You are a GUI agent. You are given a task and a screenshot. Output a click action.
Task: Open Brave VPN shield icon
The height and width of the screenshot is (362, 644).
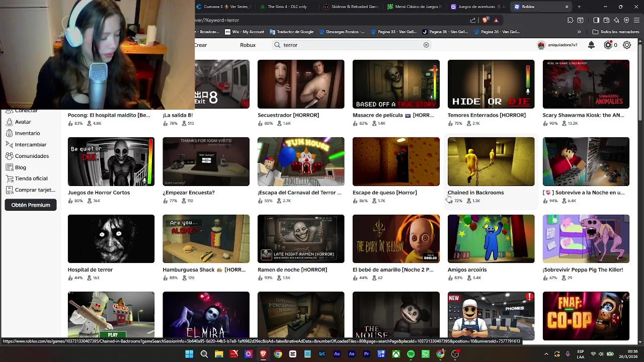(626, 20)
